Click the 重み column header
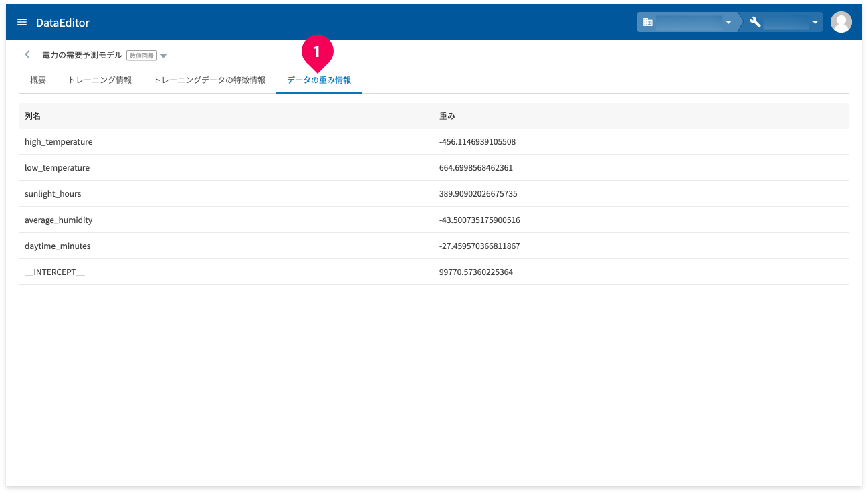 (x=447, y=116)
